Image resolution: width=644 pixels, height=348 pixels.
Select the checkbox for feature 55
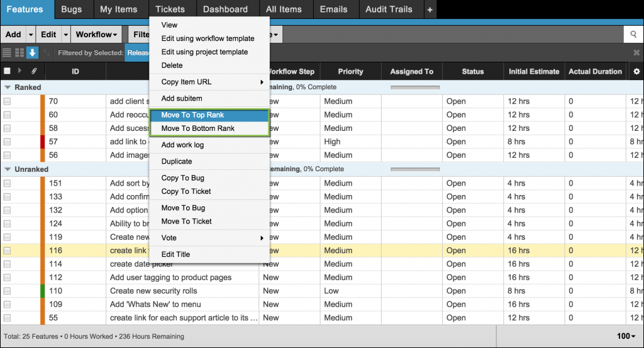[7, 318]
